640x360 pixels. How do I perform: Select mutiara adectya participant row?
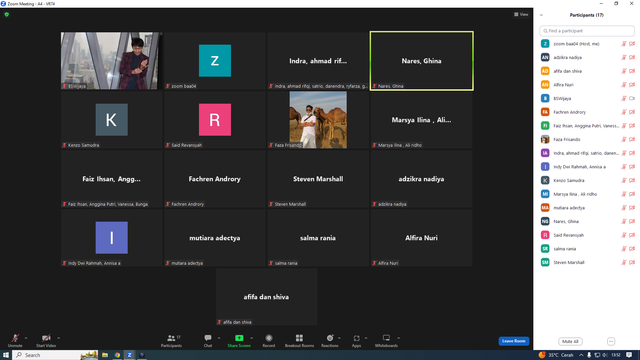pyautogui.click(x=587, y=208)
